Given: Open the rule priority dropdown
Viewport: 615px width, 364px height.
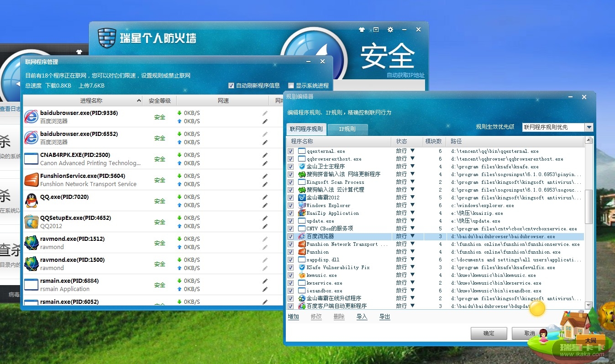Looking at the screenshot, I should tap(589, 128).
